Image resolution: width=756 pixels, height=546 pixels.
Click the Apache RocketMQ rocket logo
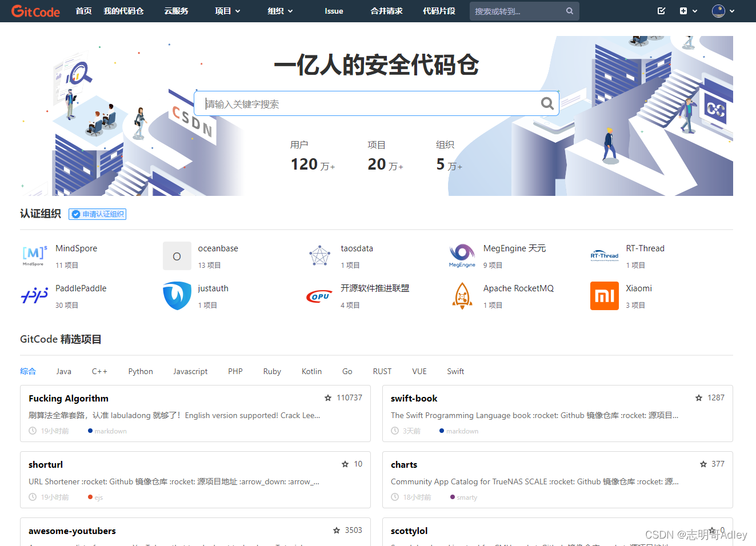point(462,296)
